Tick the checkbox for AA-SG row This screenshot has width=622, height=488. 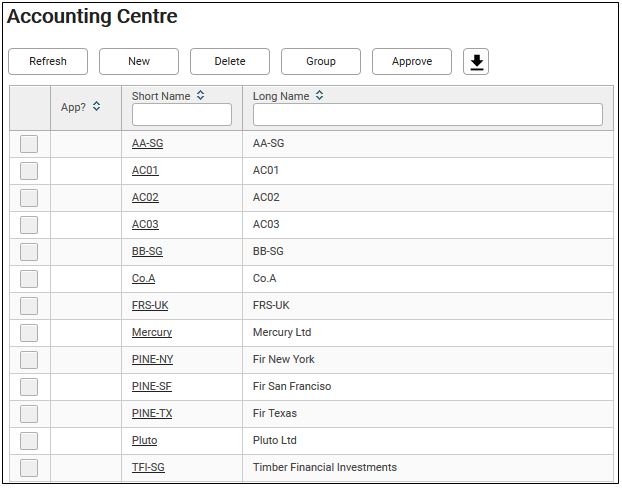coord(29,144)
